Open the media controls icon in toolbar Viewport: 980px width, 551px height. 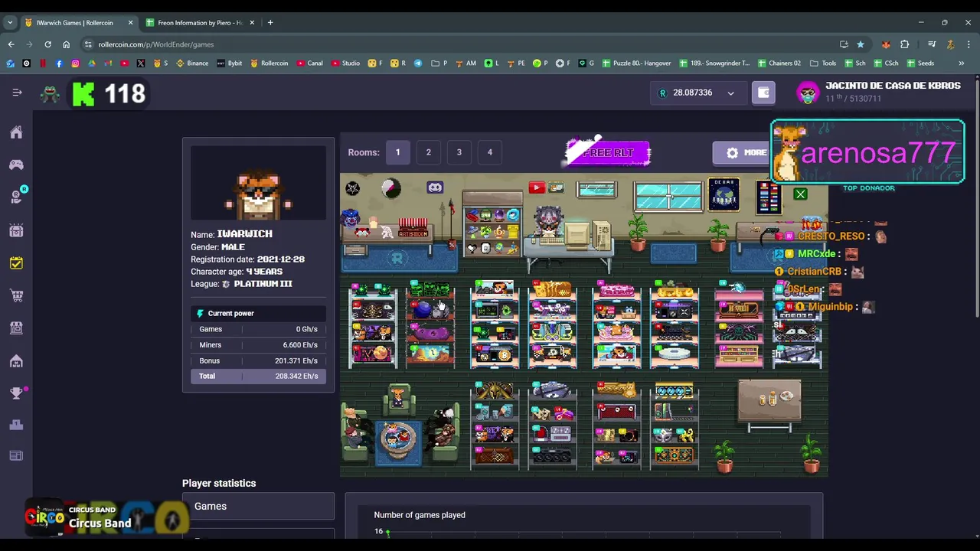(x=932, y=44)
